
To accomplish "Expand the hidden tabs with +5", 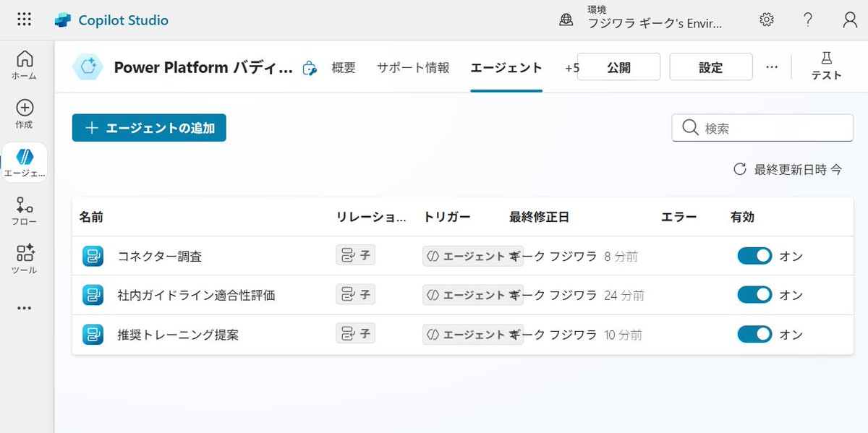I will click(571, 67).
